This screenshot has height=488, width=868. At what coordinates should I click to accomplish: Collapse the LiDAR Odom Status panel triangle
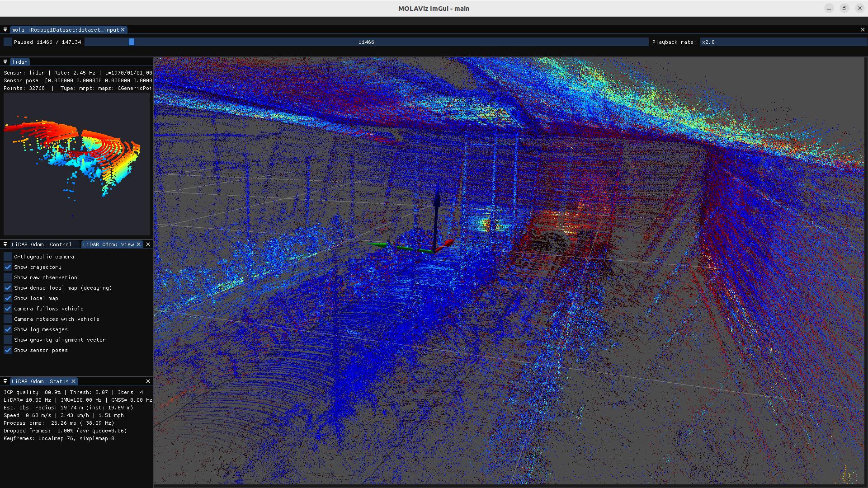pos(5,381)
